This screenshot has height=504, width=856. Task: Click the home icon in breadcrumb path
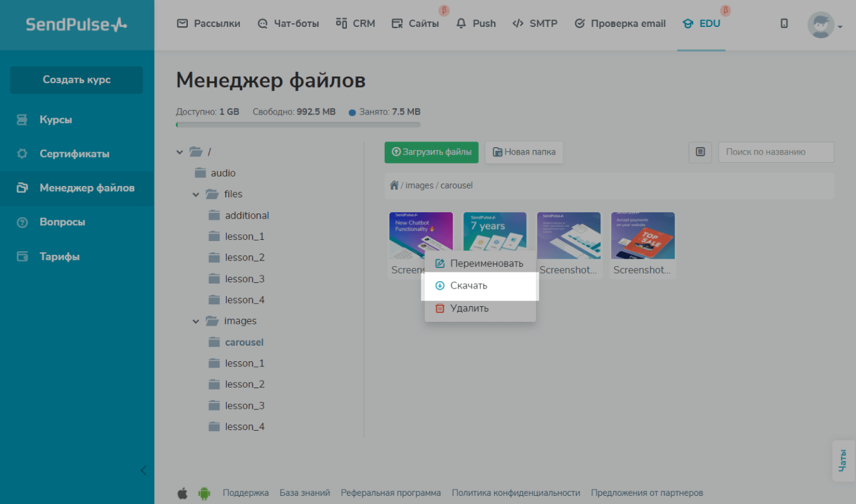tap(394, 185)
